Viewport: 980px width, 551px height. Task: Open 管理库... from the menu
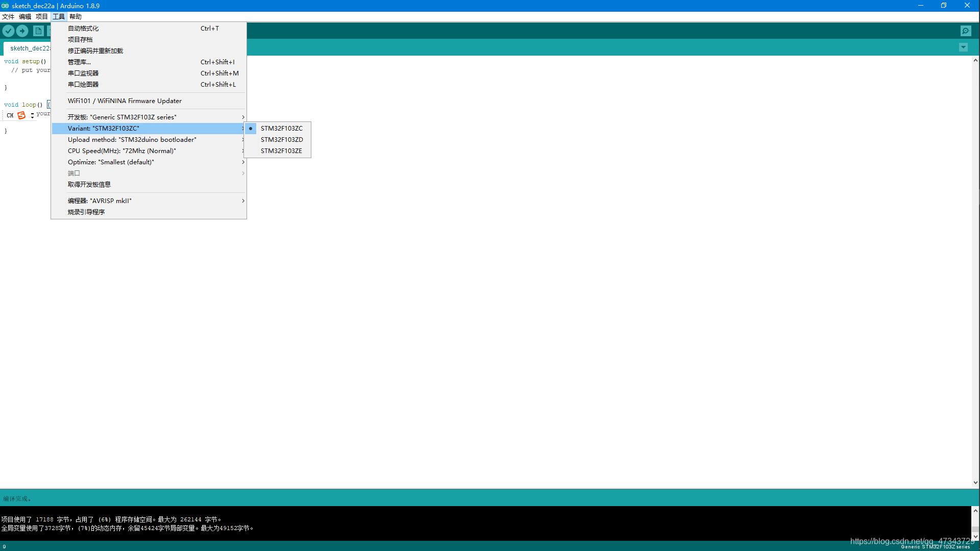click(149, 62)
